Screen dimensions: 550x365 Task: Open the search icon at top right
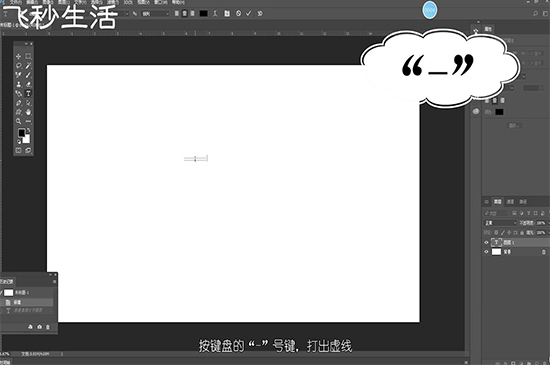tap(536, 13)
